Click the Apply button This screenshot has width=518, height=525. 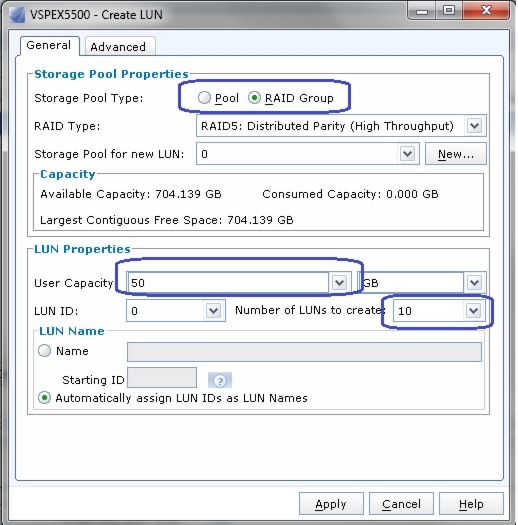pos(331,504)
